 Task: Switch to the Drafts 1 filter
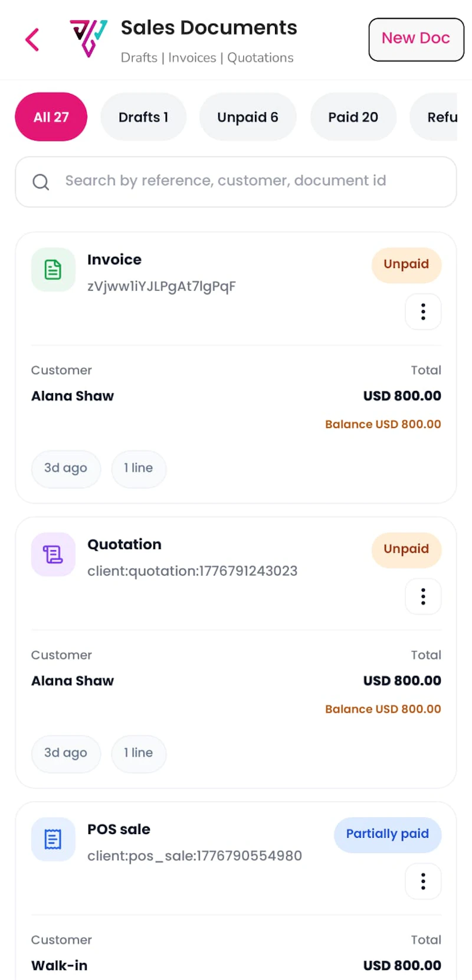143,117
